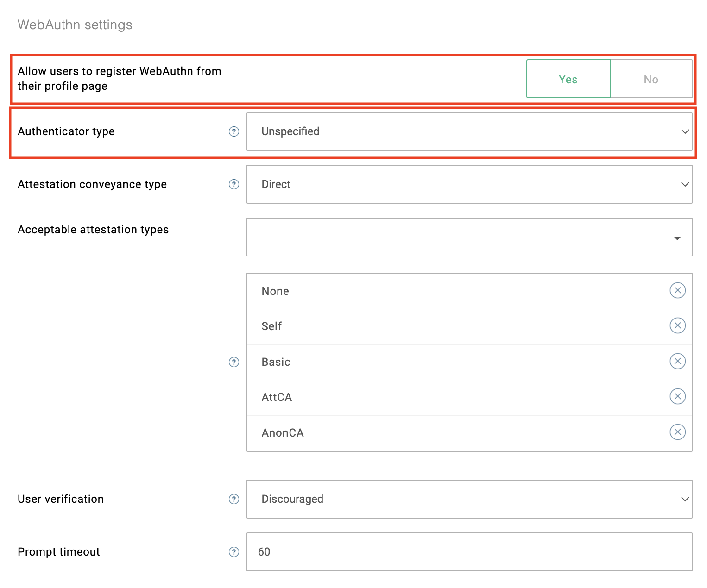
Task: Open the Authenticator type dropdown
Action: (x=469, y=131)
